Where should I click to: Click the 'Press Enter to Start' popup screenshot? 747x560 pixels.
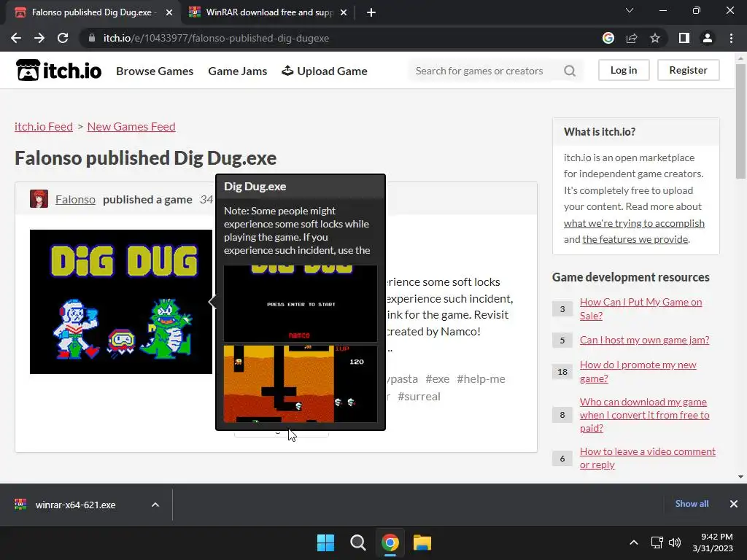[x=301, y=303]
